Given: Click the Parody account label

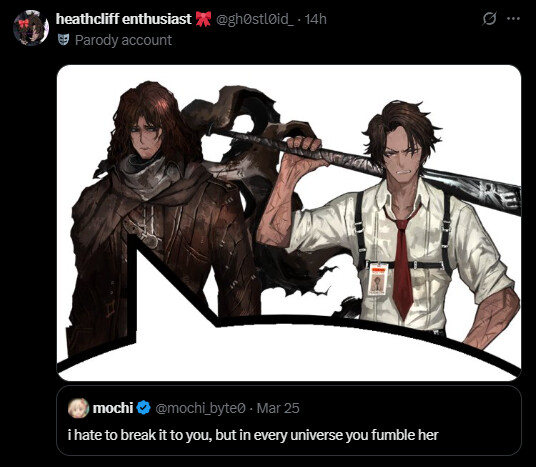Looking at the screenshot, I should tap(123, 40).
